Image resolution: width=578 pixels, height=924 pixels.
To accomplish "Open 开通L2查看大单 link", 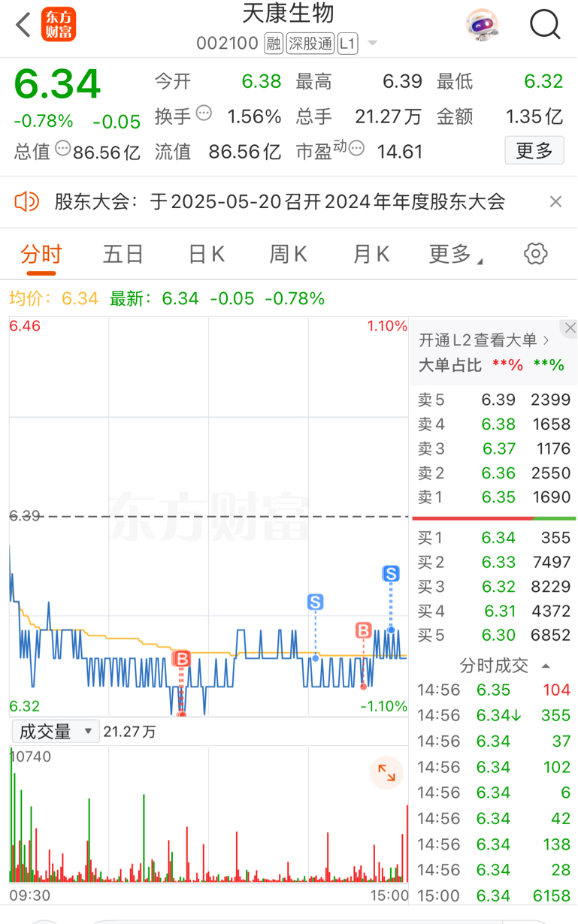I will tap(484, 340).
